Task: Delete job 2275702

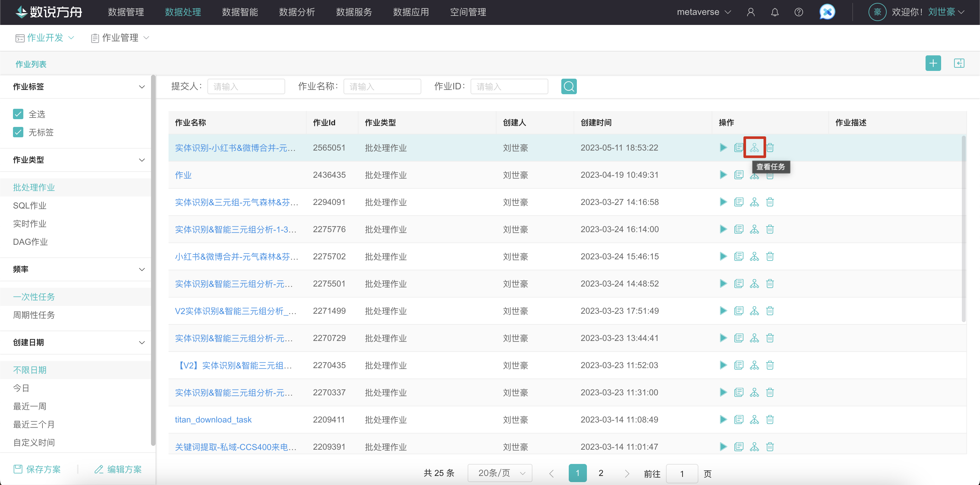Action: point(770,256)
